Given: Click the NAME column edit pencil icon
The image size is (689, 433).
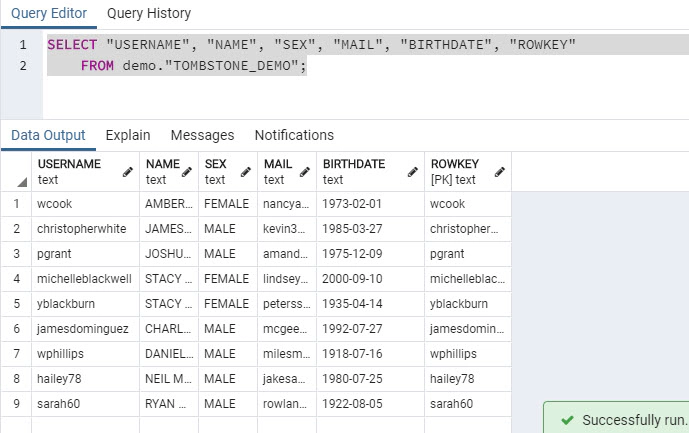Looking at the screenshot, I should [187, 172].
